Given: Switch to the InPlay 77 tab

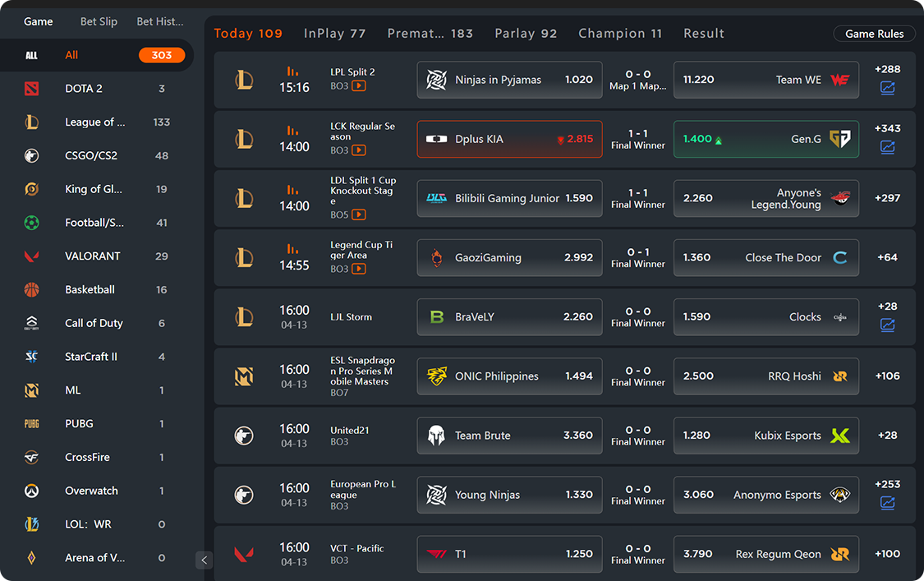Looking at the screenshot, I should point(334,34).
